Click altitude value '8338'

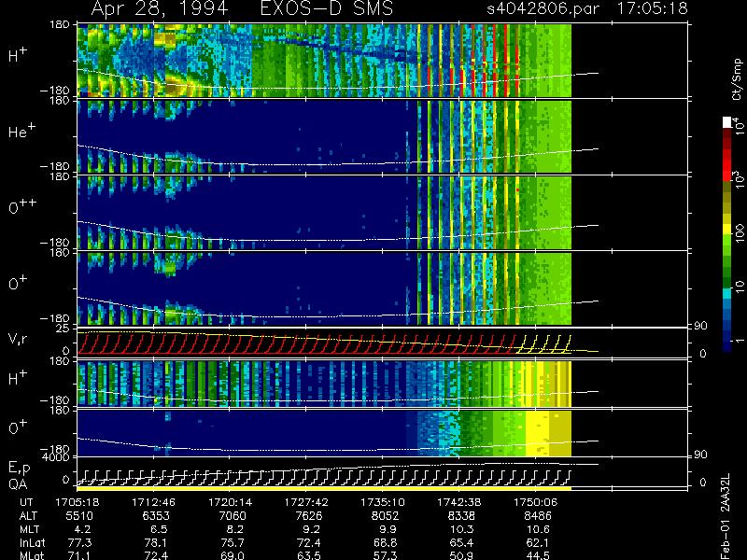[x=461, y=516]
